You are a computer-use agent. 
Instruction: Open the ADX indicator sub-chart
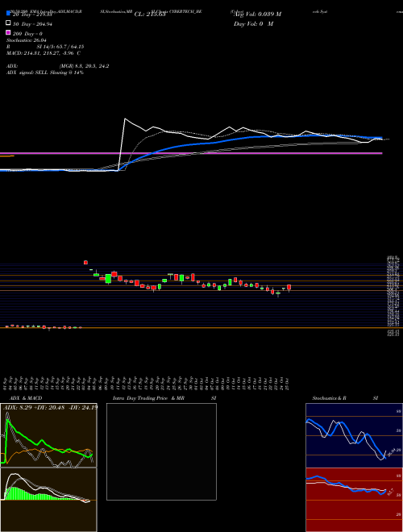[48, 435]
